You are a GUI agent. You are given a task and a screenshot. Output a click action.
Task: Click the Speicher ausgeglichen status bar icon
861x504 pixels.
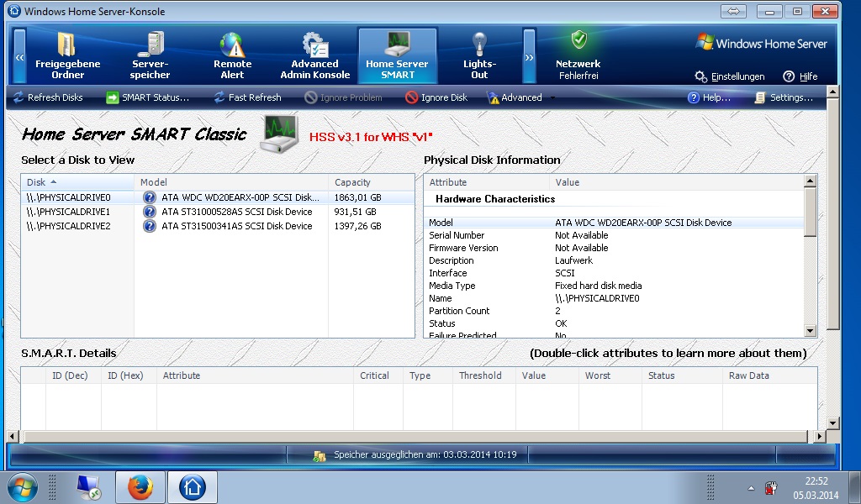click(x=319, y=455)
